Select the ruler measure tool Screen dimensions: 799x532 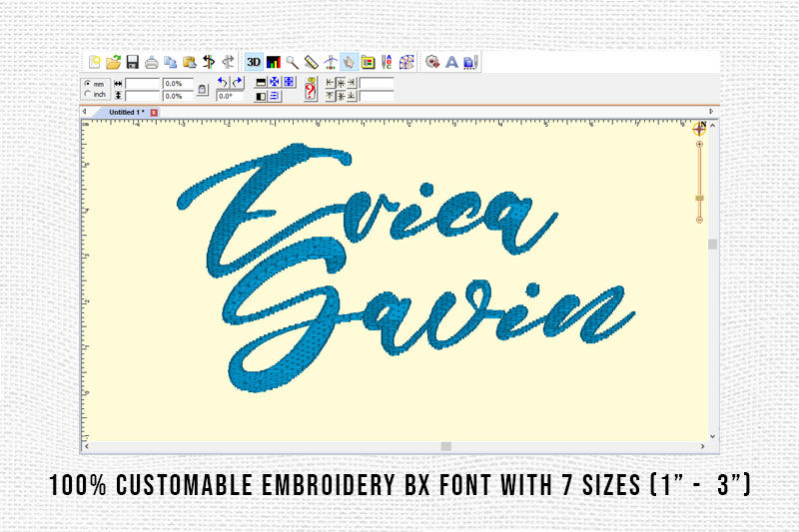click(311, 62)
